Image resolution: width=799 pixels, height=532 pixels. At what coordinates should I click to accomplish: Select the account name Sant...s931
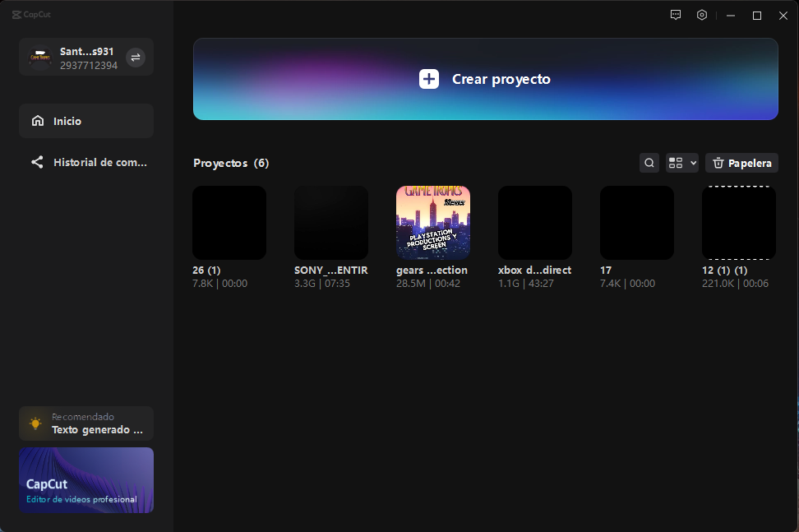86,52
